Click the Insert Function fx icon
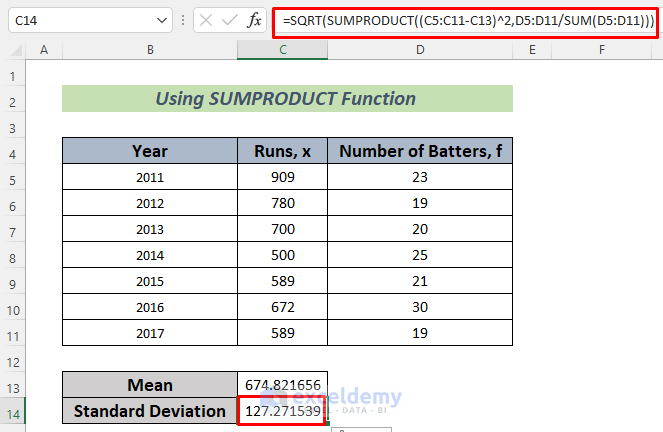 pyautogui.click(x=255, y=20)
